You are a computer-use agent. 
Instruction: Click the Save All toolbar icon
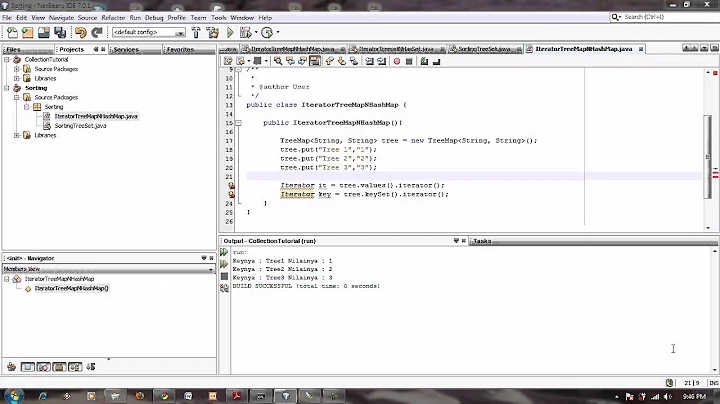click(x=60, y=33)
